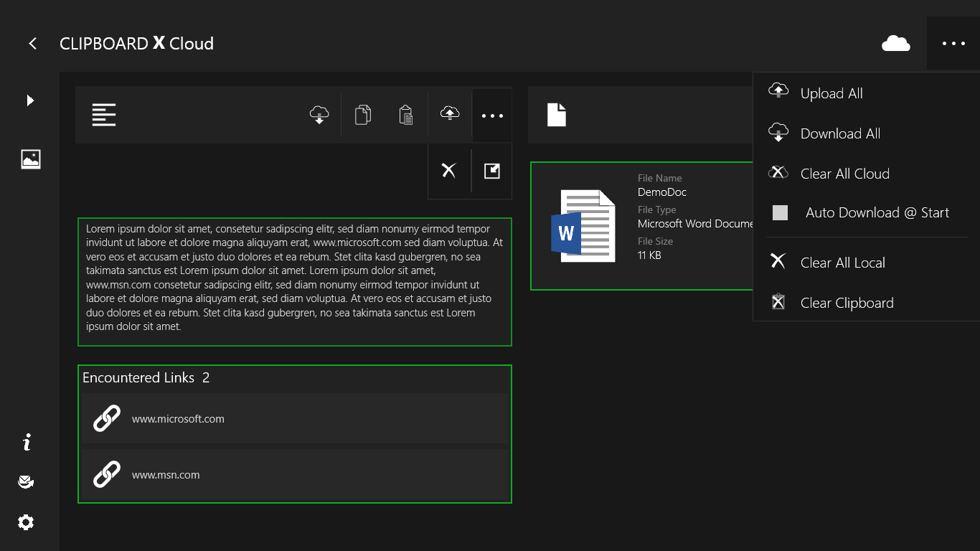Image resolution: width=980 pixels, height=551 pixels.
Task: Toggle the Auto Download @ Start checkbox
Action: click(x=780, y=212)
